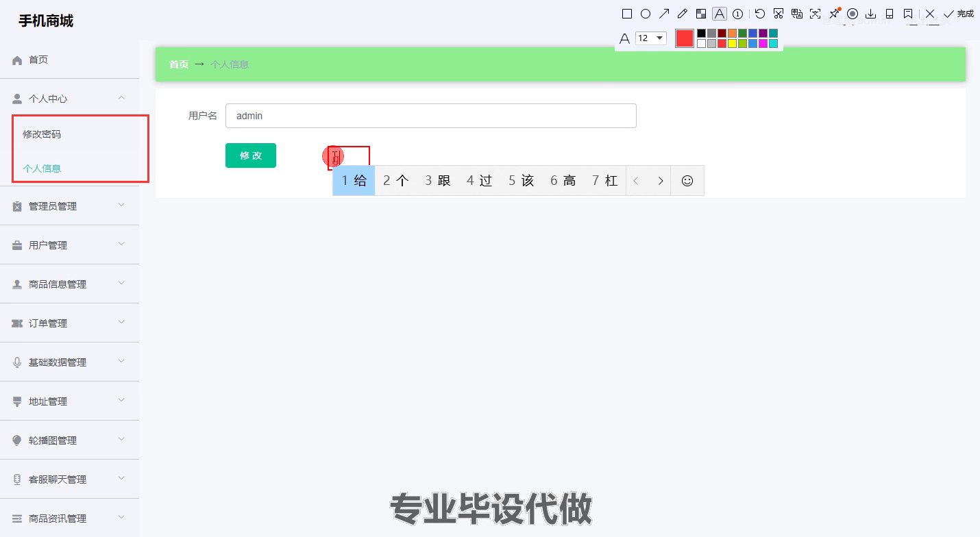Click the bulb icon beside 轮播图管理
The height and width of the screenshot is (537, 980).
(18, 440)
